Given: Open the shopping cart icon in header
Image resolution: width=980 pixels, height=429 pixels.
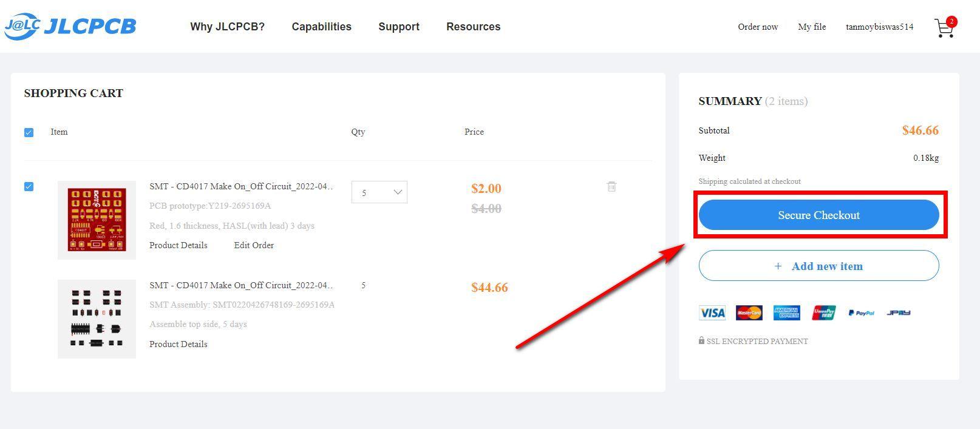Looking at the screenshot, I should point(945,27).
